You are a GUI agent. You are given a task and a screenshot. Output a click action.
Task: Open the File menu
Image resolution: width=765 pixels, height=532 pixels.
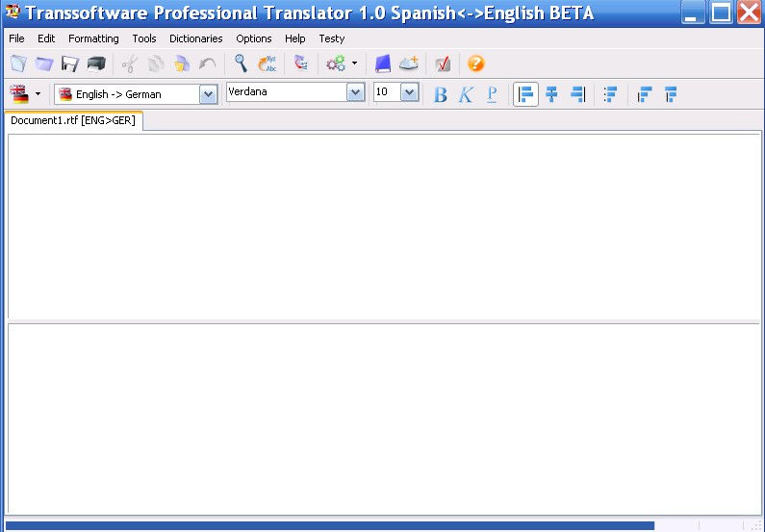pos(16,38)
